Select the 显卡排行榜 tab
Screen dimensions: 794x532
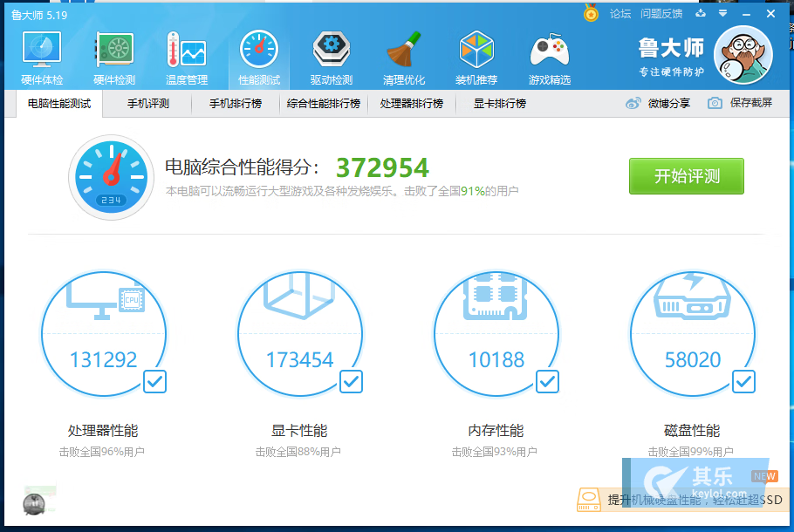[x=500, y=104]
